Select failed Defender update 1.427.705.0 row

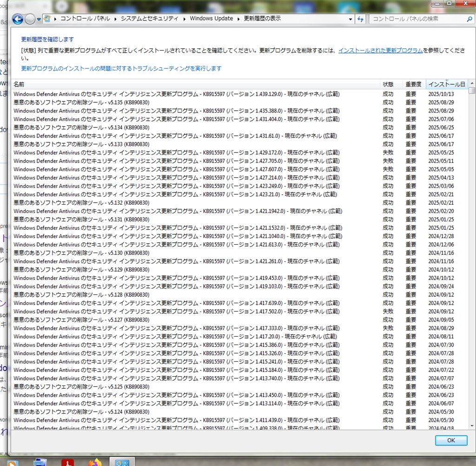click(x=240, y=161)
